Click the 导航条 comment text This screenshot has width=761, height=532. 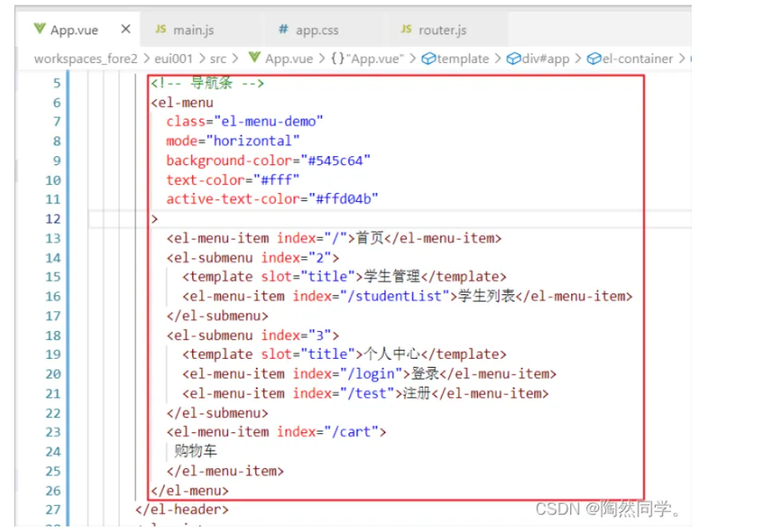tap(211, 83)
